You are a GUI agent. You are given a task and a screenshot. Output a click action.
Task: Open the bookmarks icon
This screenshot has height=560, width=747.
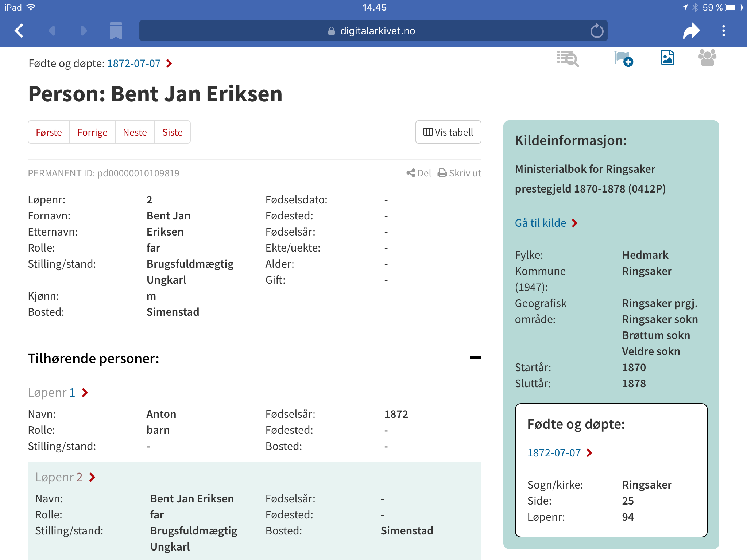point(116,31)
